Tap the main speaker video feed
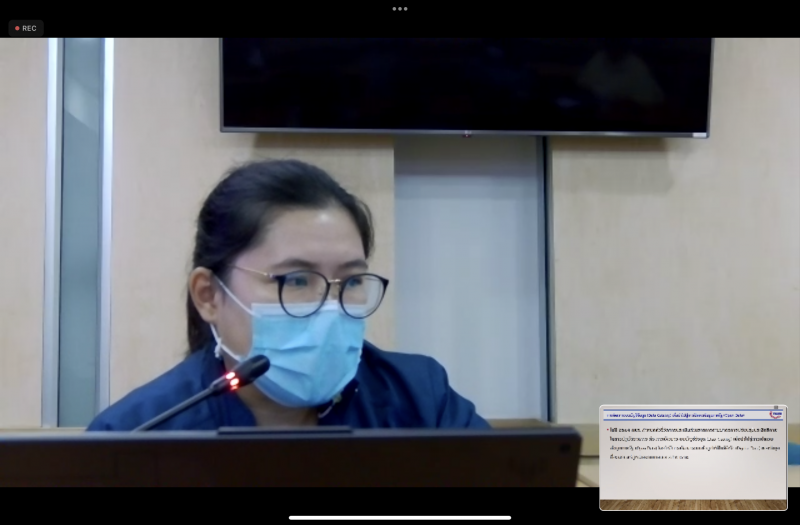The width and height of the screenshot is (800, 525). coord(400,262)
